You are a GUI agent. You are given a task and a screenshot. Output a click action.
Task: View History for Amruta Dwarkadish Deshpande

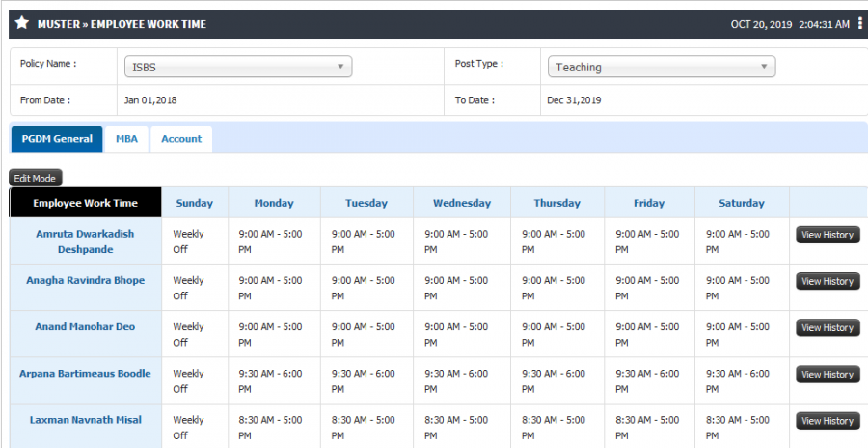(827, 235)
